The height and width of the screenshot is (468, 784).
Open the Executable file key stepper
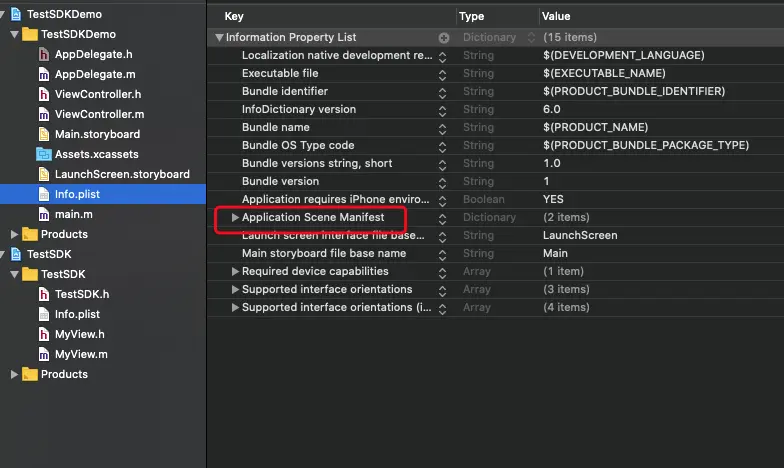click(x=443, y=73)
